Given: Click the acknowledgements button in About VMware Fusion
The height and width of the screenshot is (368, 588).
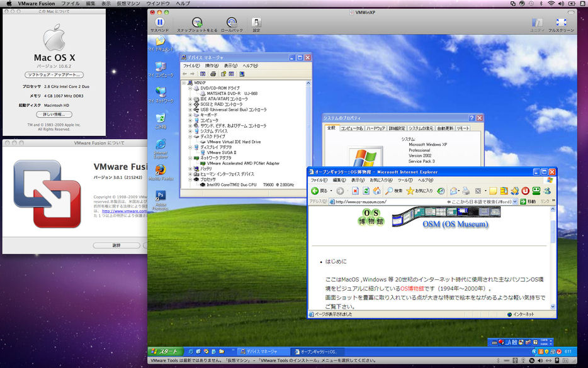Looking at the screenshot, I should point(116,245).
